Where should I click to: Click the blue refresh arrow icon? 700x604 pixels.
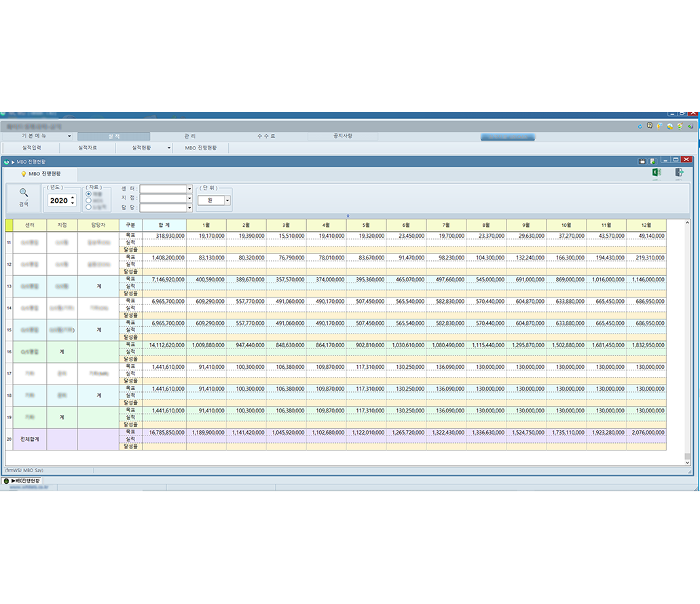(640, 126)
